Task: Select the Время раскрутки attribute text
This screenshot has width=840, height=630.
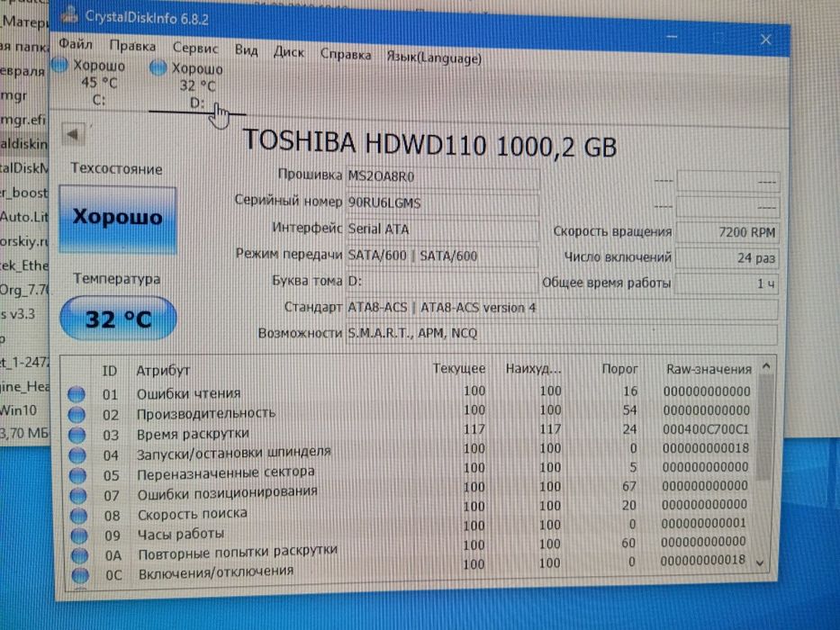Action: pyautogui.click(x=193, y=434)
